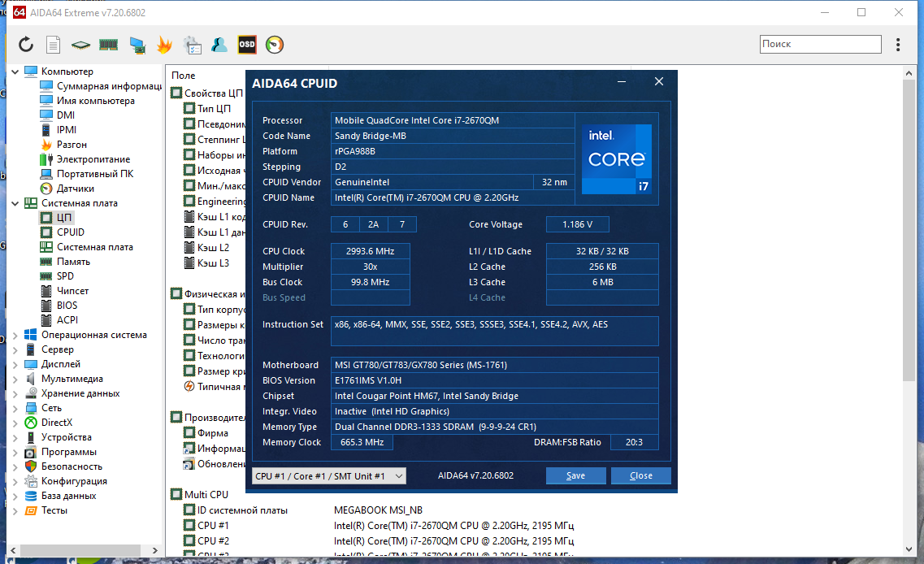The width and height of the screenshot is (924, 564).
Task: Collapse the Компьютер tree node
Action: (x=15, y=72)
